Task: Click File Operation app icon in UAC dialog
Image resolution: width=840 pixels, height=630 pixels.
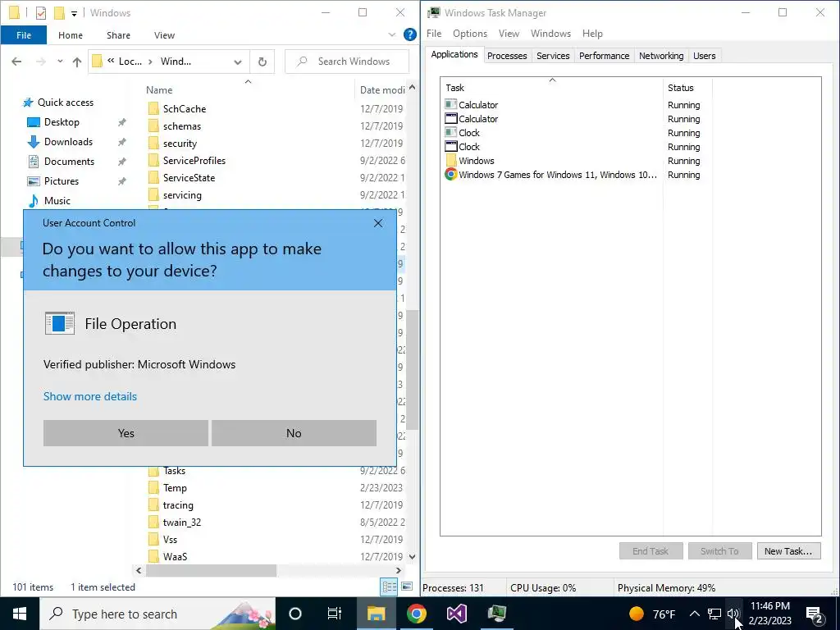Action: click(x=59, y=323)
